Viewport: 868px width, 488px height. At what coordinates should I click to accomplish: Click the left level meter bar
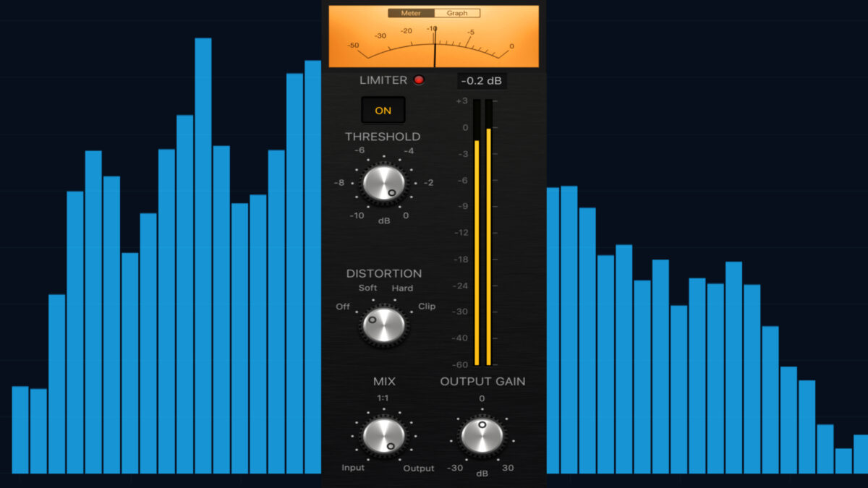(477, 233)
